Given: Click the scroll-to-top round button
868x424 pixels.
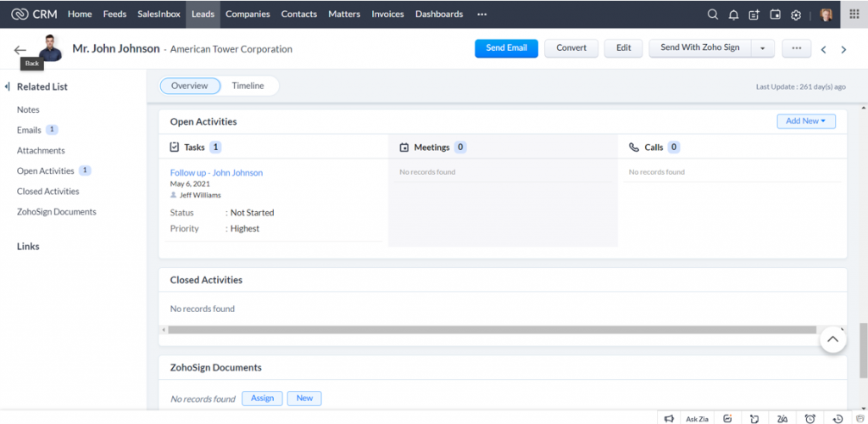Looking at the screenshot, I should (x=832, y=339).
